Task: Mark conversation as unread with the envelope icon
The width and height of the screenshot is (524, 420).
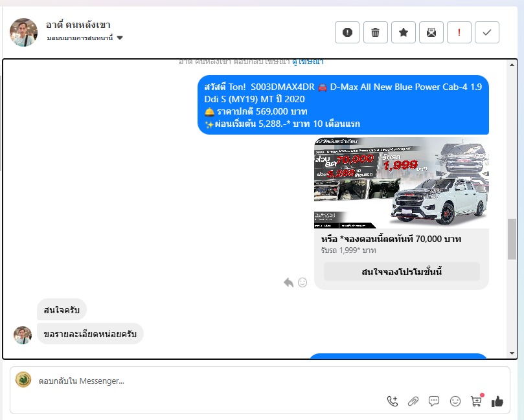Action: click(431, 32)
